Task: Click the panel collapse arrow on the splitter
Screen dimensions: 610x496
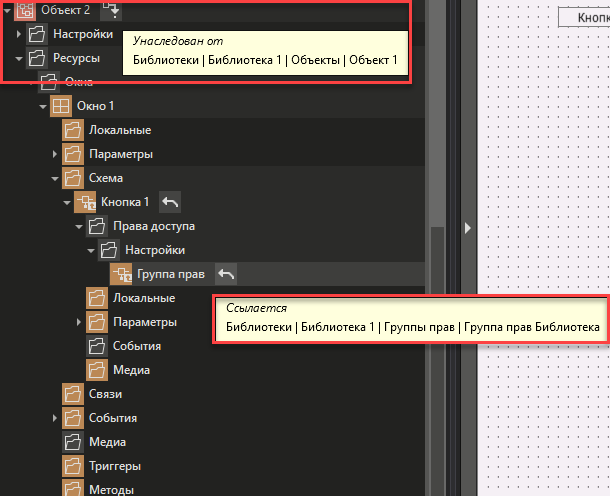Action: pos(466,228)
